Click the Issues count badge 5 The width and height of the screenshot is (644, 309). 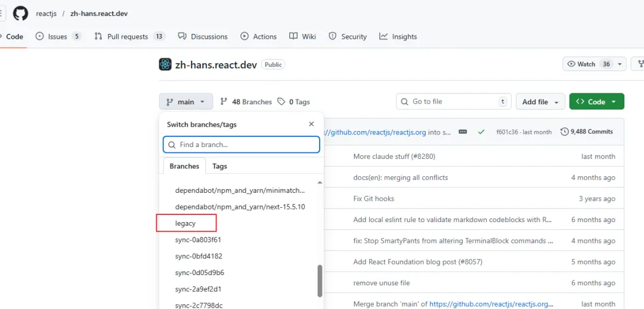[76, 36]
